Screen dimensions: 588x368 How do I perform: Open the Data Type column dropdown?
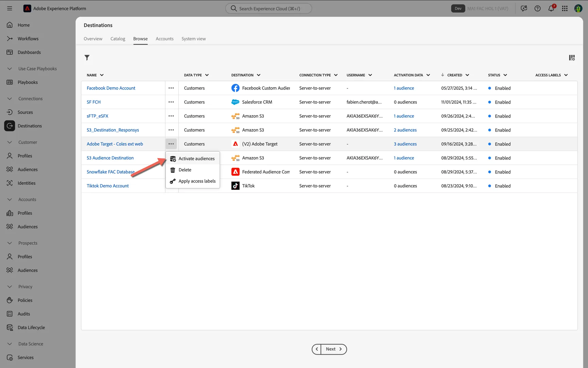tap(207, 75)
